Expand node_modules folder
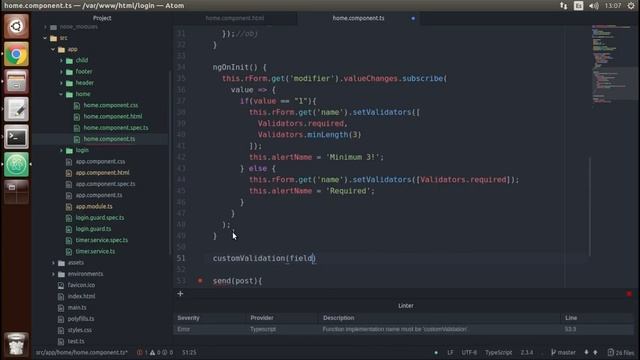Screen dimensions: 640x360 click(x=45, y=27)
